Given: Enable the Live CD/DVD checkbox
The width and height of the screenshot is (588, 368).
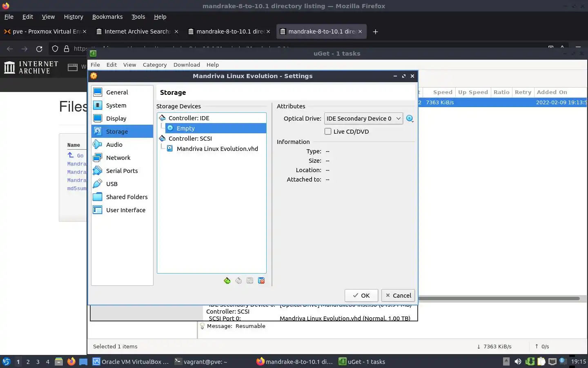Looking at the screenshot, I should (328, 131).
